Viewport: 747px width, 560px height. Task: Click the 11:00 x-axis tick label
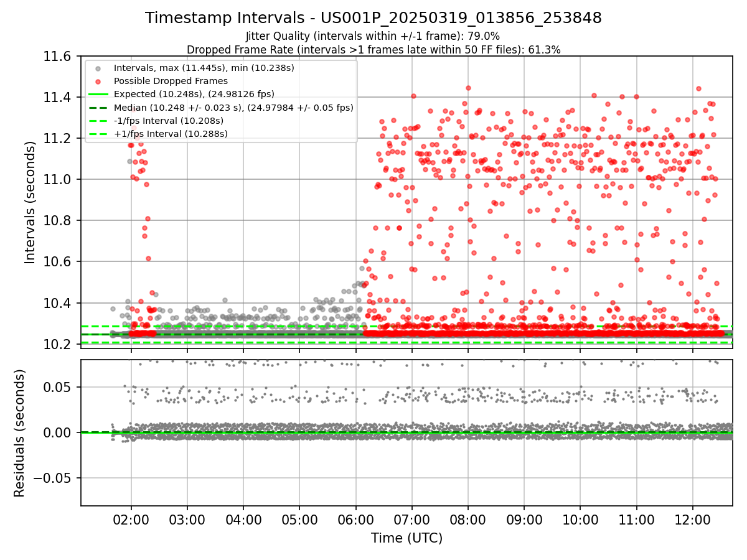coord(636,520)
